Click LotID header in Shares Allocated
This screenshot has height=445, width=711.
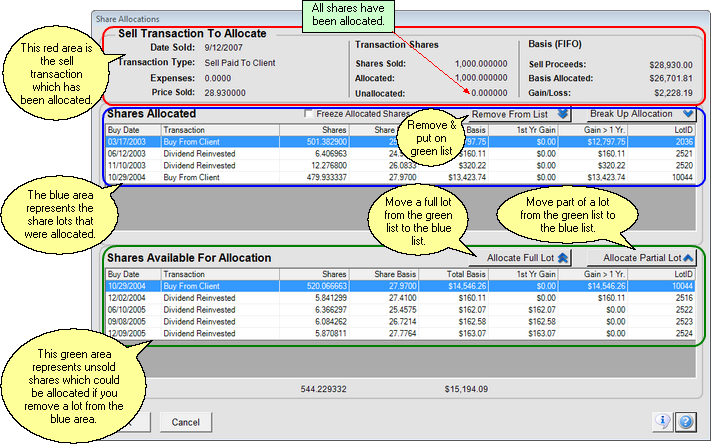coord(661,130)
